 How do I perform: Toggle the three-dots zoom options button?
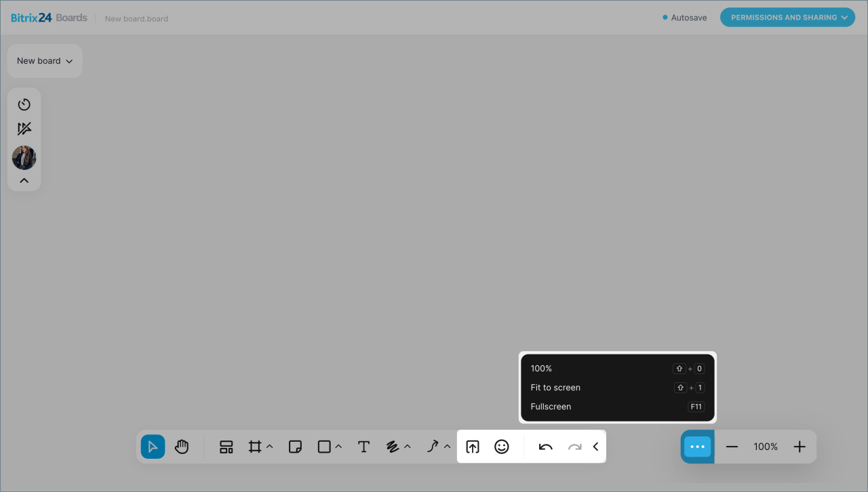[x=697, y=447]
